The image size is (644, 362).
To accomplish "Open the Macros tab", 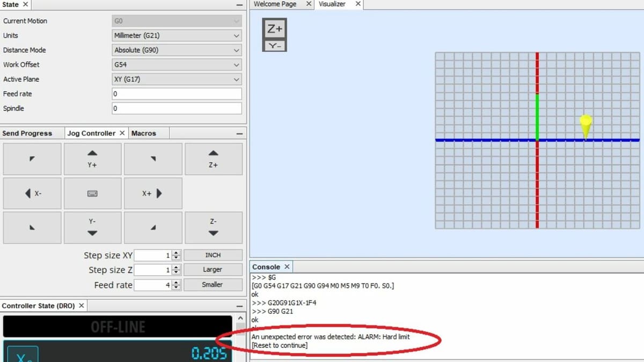I will [144, 134].
